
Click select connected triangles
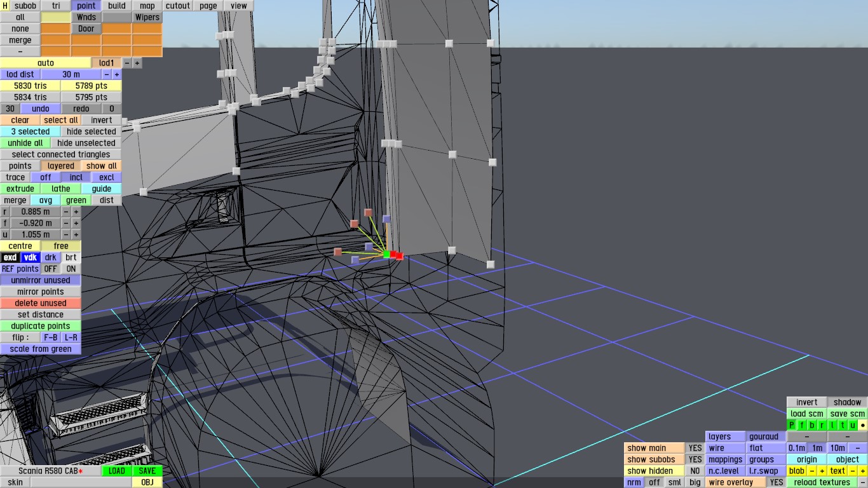[61, 154]
